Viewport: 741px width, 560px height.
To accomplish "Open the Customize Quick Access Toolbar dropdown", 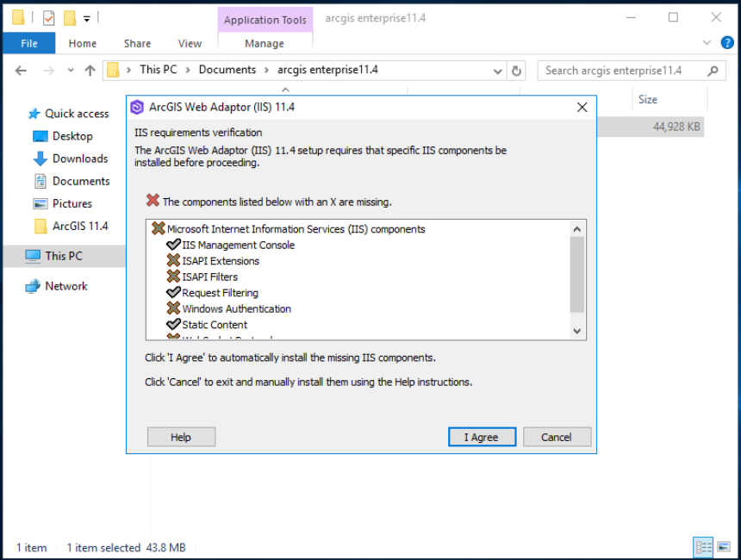I will coord(87,19).
